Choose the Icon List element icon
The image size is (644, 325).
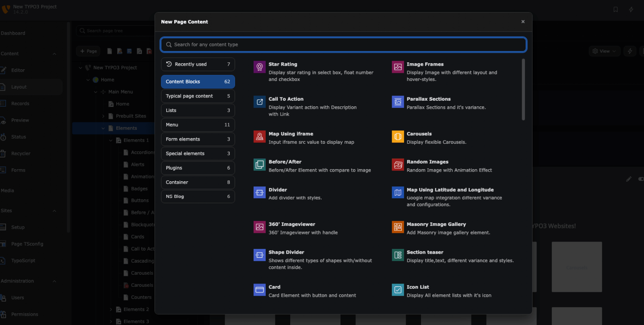(x=398, y=290)
